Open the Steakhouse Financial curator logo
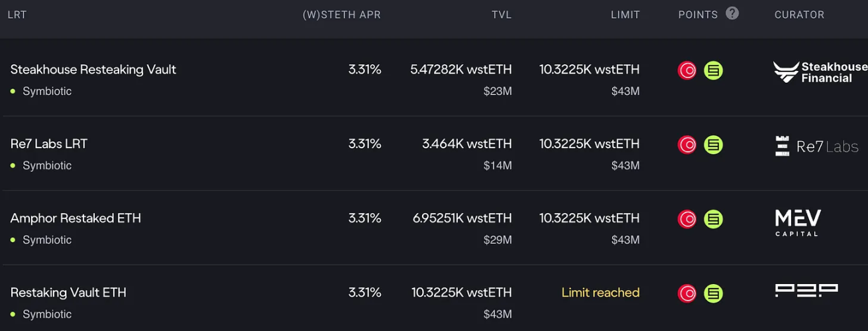Viewport: 868px width, 331px height. click(820, 72)
